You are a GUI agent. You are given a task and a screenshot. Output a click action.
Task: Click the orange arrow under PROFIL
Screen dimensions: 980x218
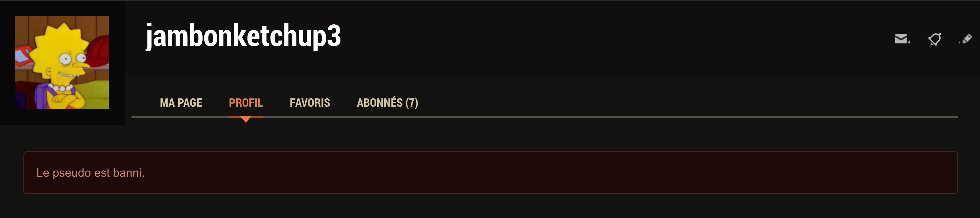[246, 119]
